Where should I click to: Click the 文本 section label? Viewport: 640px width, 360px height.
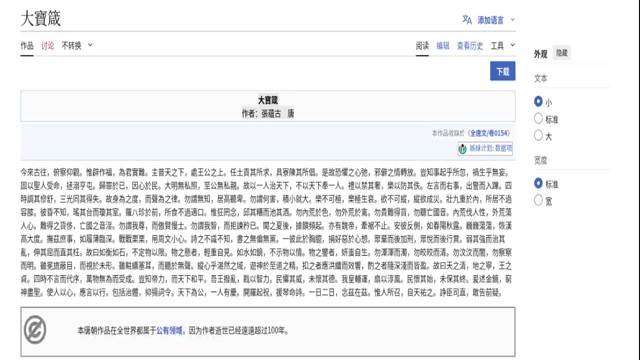click(540, 79)
